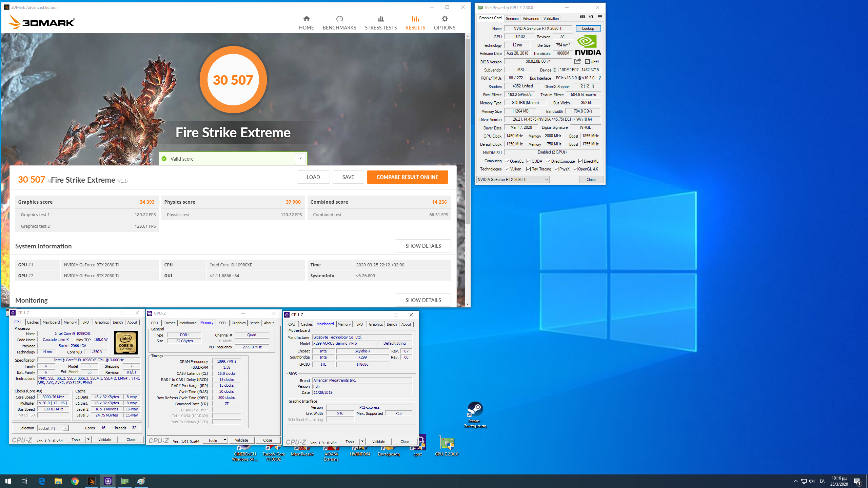Click BIOS export share icon in GPU-Z
The height and width of the screenshot is (488, 868).
pos(577,61)
